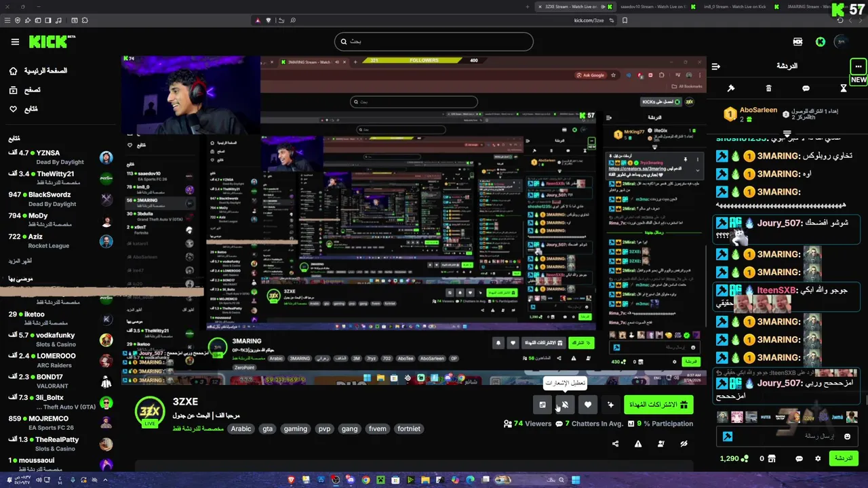Open TheWitty21 channel in sidebar

[x=60, y=178]
